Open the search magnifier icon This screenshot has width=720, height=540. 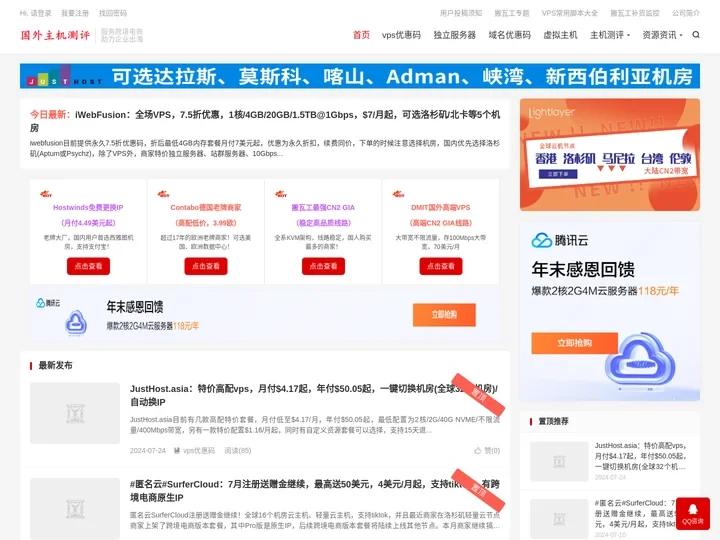point(696,35)
